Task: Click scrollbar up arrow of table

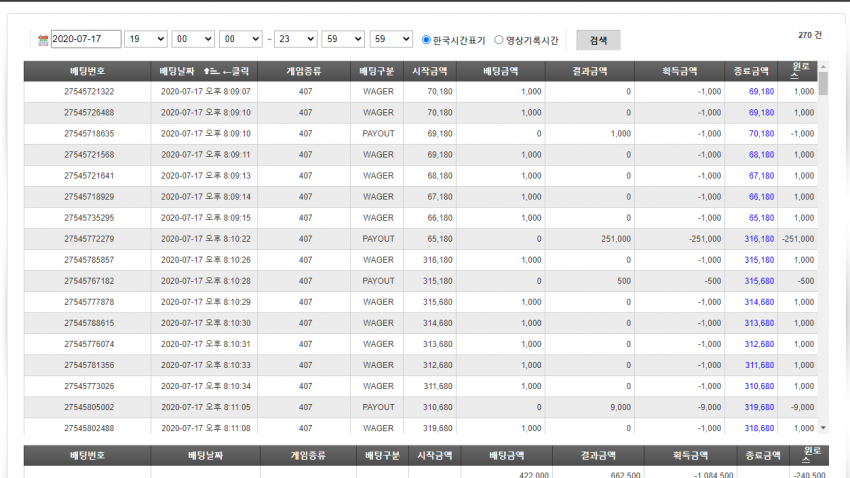Action: coord(823,66)
